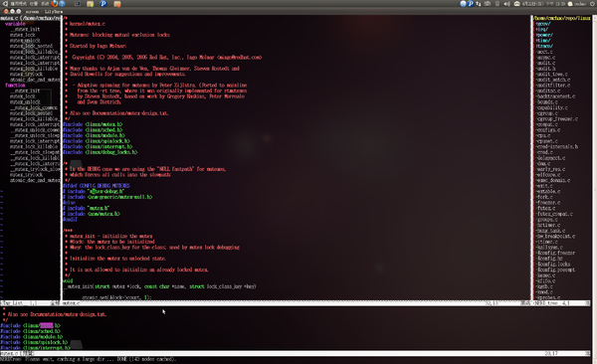Image resolution: width=597 pixels, height=364 pixels.
Task: Select kprobes.c in the file tree
Action: [x=548, y=297]
